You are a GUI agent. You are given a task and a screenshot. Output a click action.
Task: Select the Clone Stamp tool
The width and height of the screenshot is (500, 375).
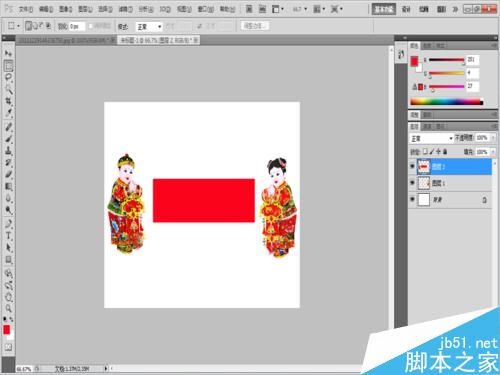(8, 151)
